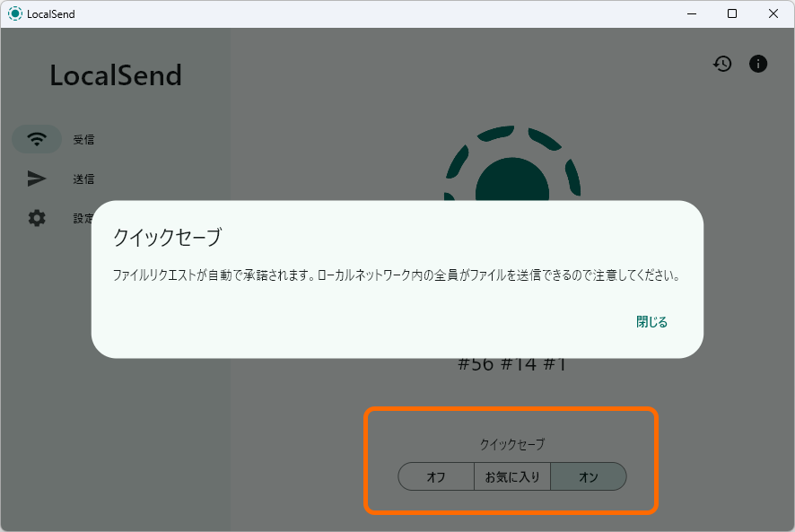Close the LocalSend window
This screenshot has height=532, width=795.
click(x=773, y=13)
